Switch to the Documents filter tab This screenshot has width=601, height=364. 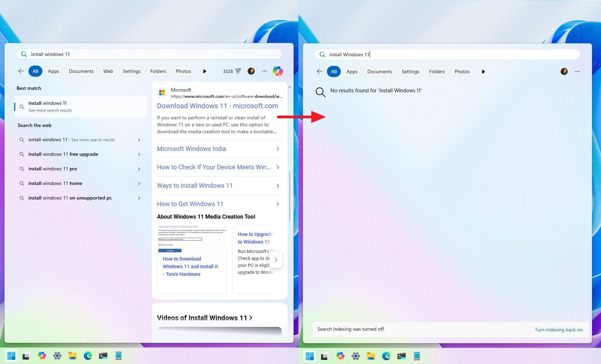coord(81,71)
